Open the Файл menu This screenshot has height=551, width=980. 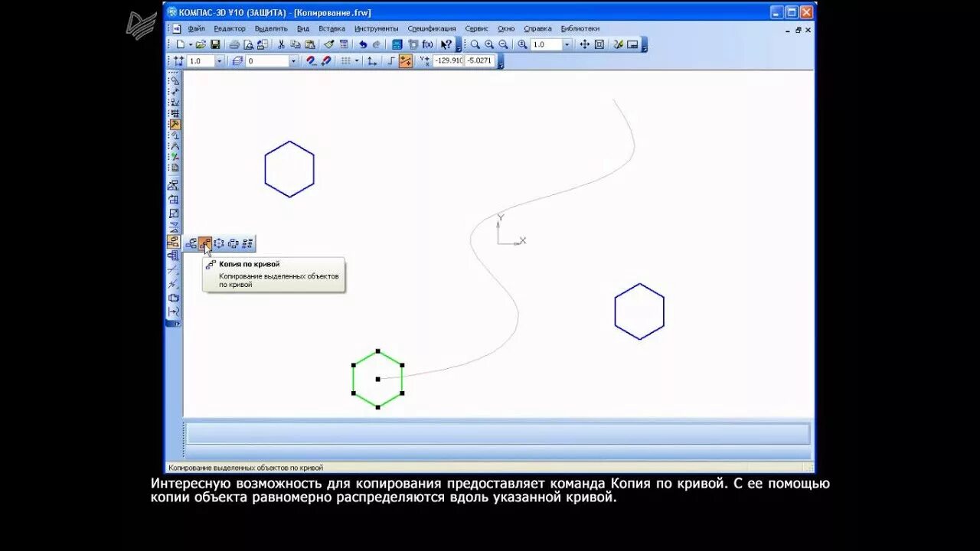click(196, 28)
